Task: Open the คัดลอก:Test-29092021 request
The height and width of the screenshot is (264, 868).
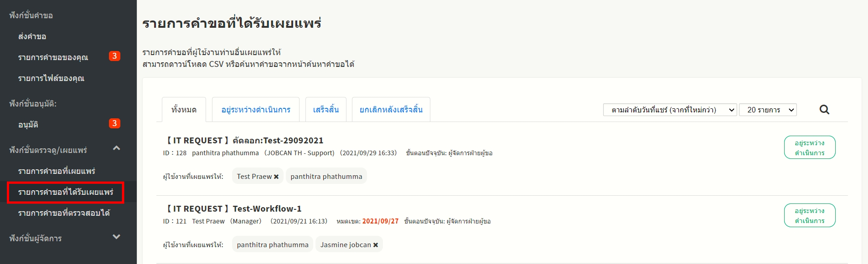Action: click(278, 141)
